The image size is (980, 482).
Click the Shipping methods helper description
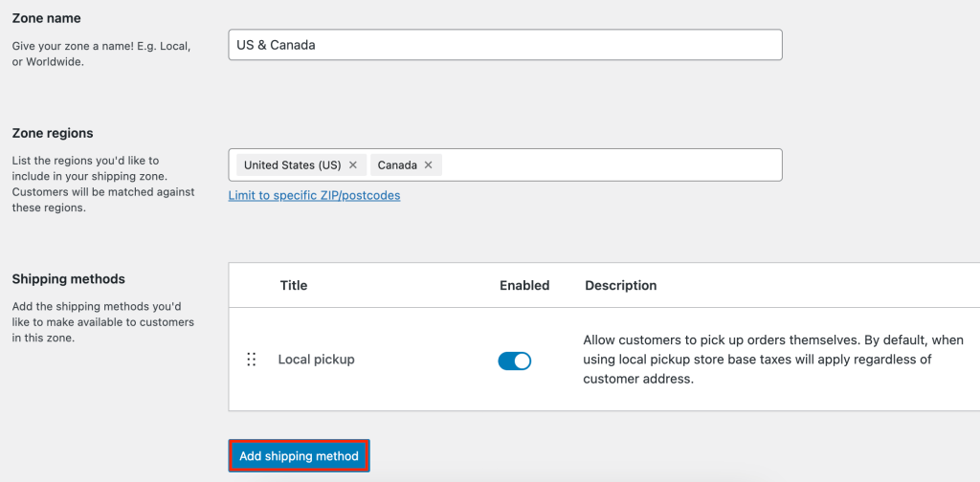point(103,323)
